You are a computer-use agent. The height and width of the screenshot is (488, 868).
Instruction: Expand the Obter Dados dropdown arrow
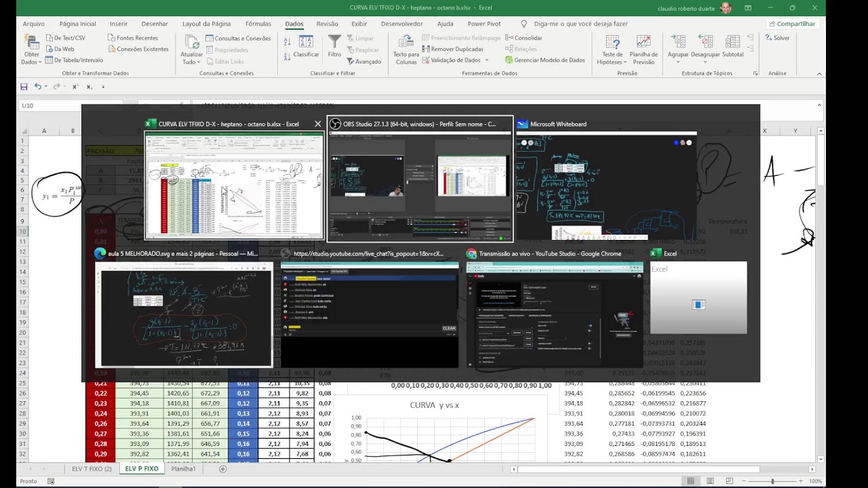pos(40,62)
